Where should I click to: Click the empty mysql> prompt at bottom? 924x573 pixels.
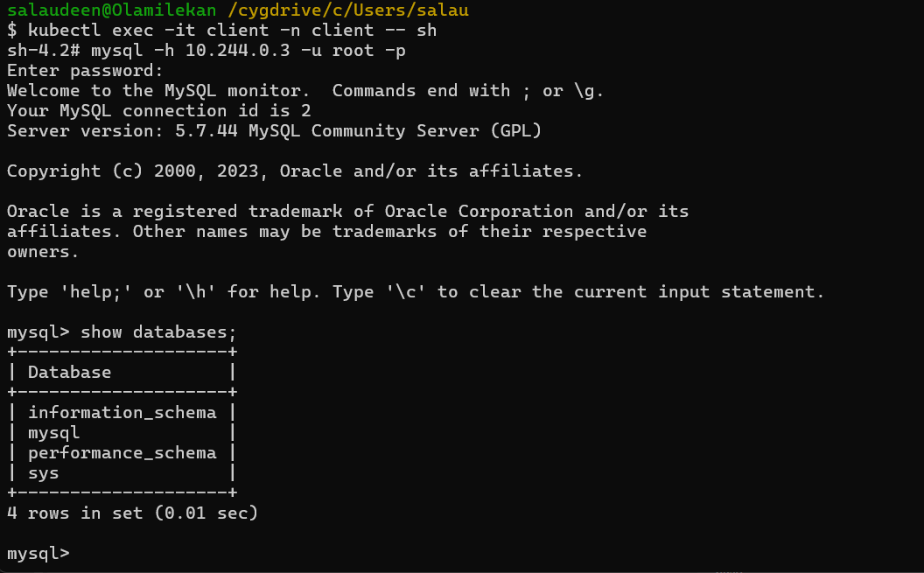pyautogui.click(x=38, y=553)
